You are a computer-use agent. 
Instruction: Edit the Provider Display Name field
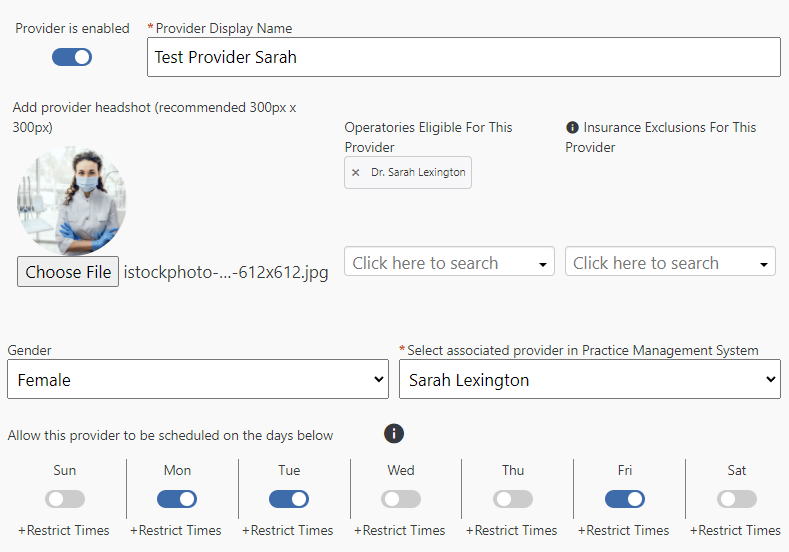pyautogui.click(x=463, y=57)
